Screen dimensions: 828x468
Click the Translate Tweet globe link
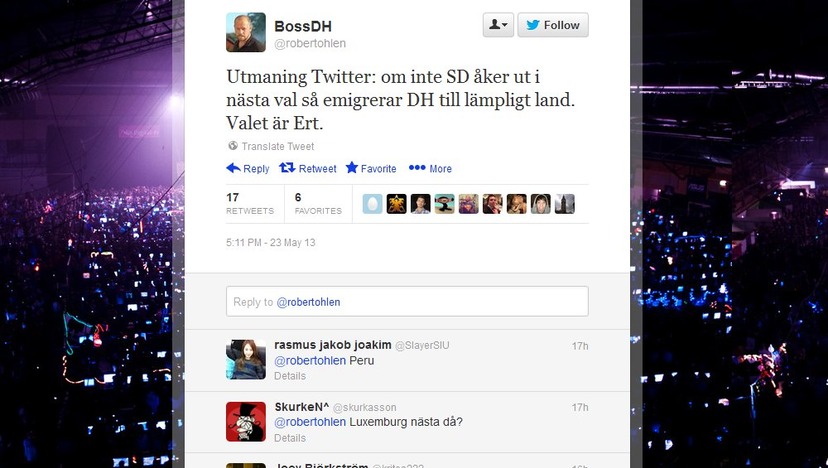click(271, 146)
